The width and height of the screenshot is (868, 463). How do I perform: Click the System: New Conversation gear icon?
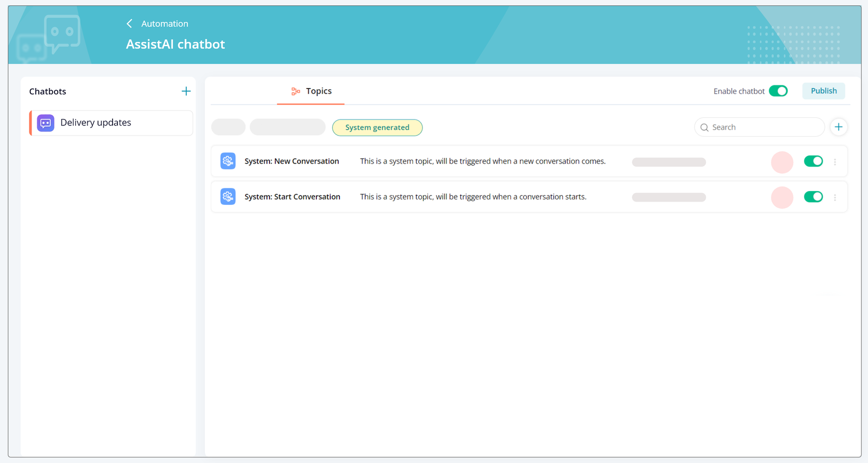click(x=228, y=161)
